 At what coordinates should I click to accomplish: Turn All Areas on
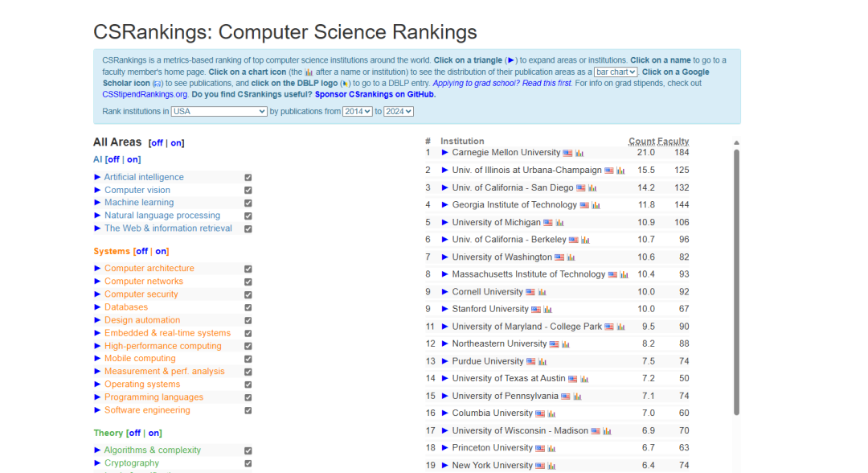176,143
